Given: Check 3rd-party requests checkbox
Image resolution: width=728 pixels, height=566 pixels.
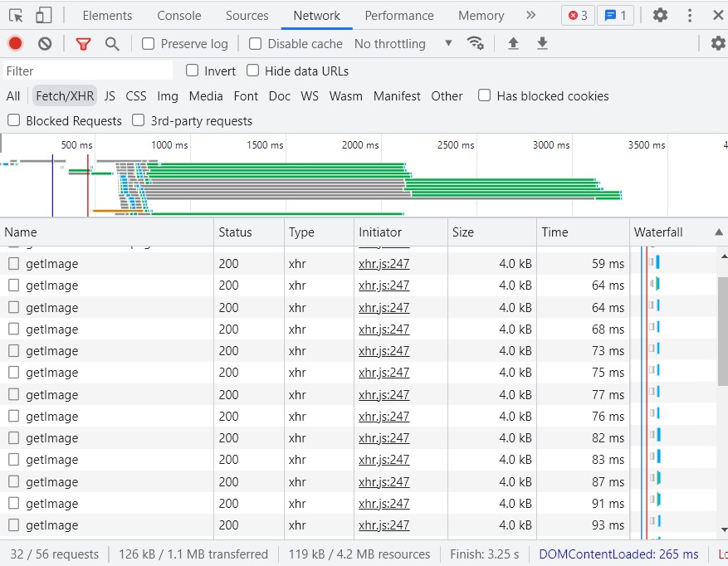Looking at the screenshot, I should 139,120.
